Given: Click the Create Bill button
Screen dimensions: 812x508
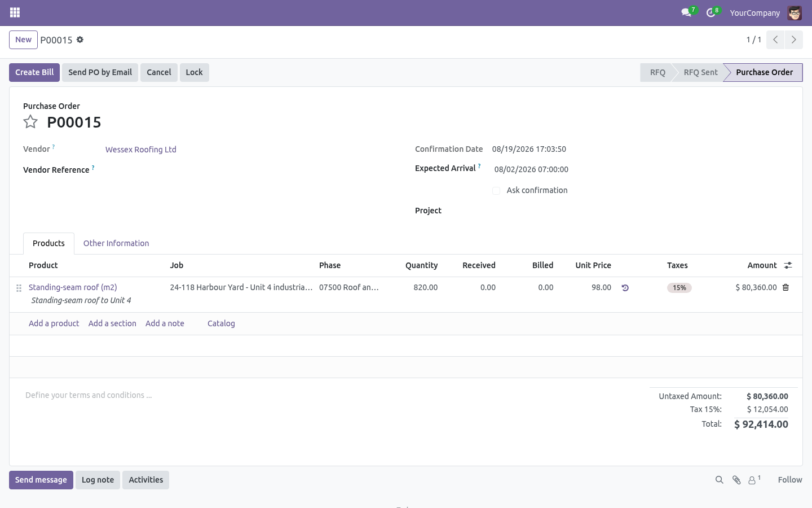Looking at the screenshot, I should [x=34, y=72].
